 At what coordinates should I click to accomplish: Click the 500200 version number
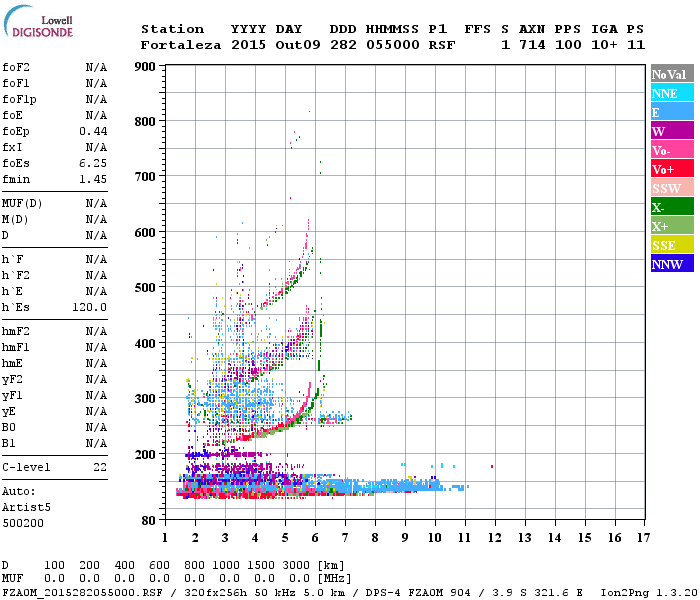pos(23,523)
